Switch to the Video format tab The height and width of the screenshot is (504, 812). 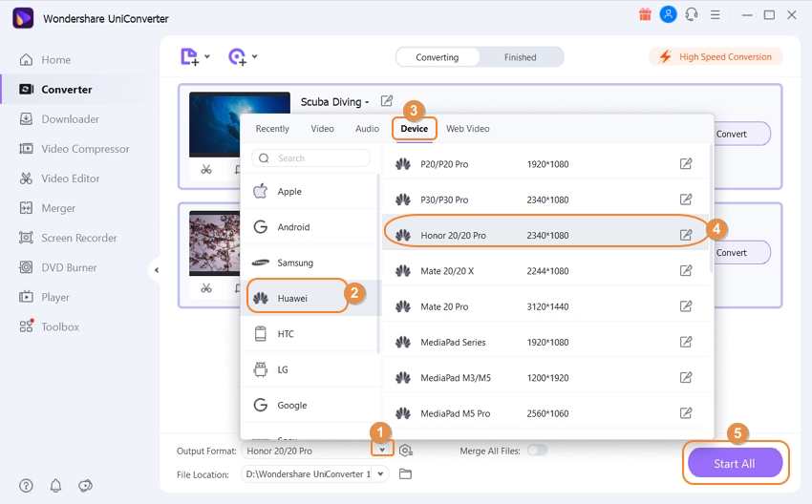tap(322, 128)
